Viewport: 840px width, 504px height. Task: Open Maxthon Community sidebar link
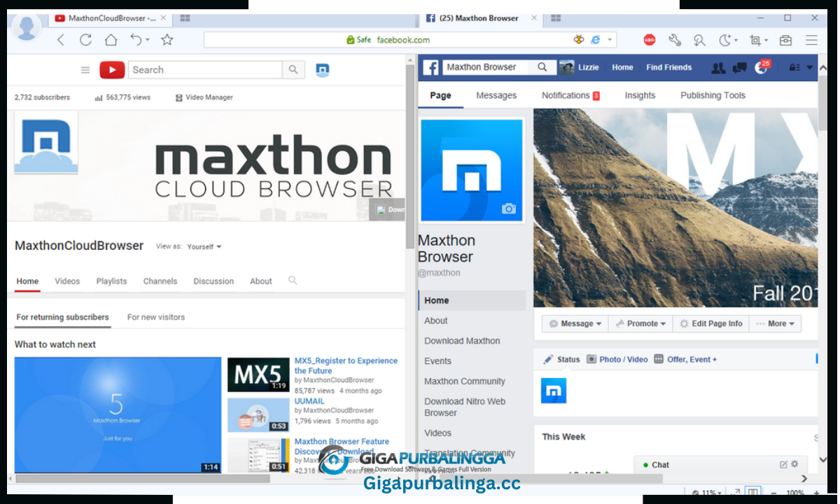point(465,381)
